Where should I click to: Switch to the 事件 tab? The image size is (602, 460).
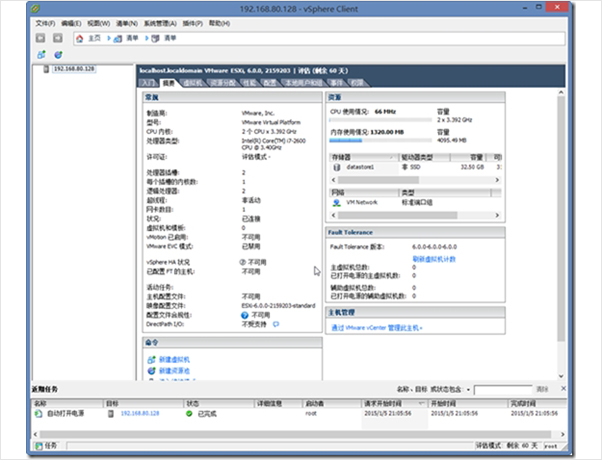point(336,83)
